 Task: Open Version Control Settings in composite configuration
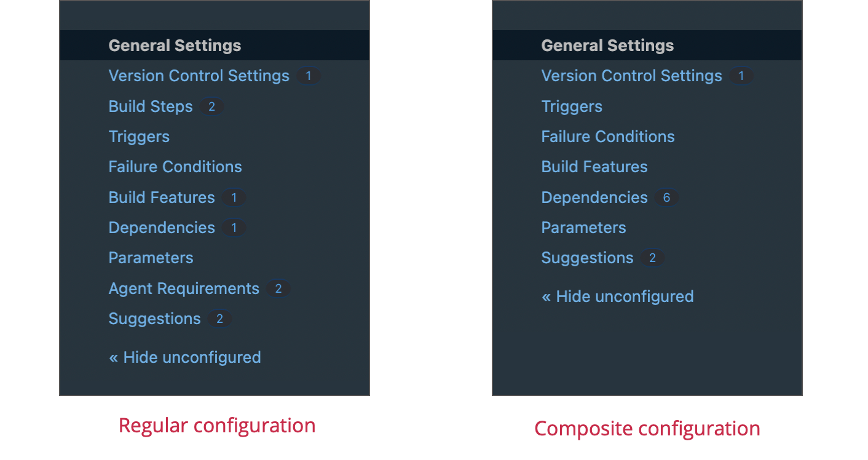point(631,75)
